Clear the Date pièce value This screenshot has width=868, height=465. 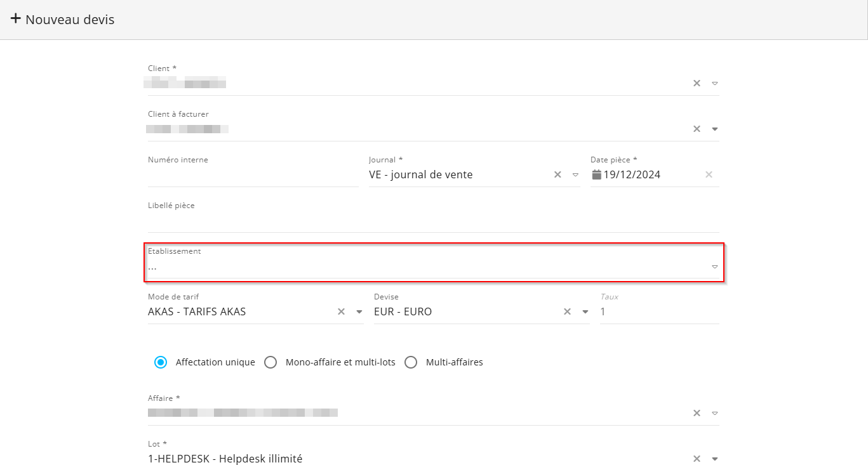click(x=709, y=174)
